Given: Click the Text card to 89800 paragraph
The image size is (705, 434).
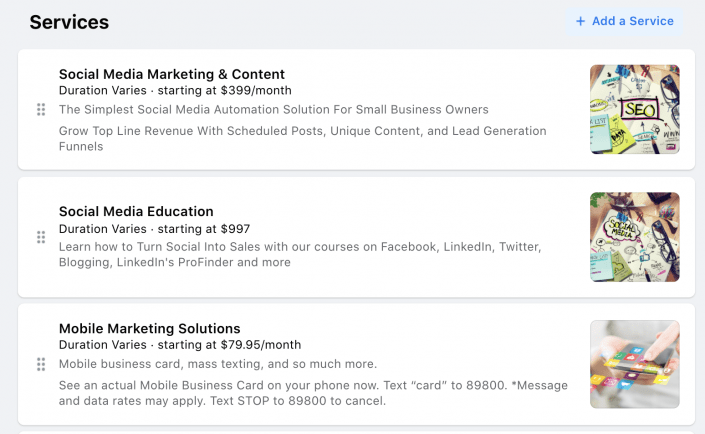Looking at the screenshot, I should pyautogui.click(x=313, y=393).
